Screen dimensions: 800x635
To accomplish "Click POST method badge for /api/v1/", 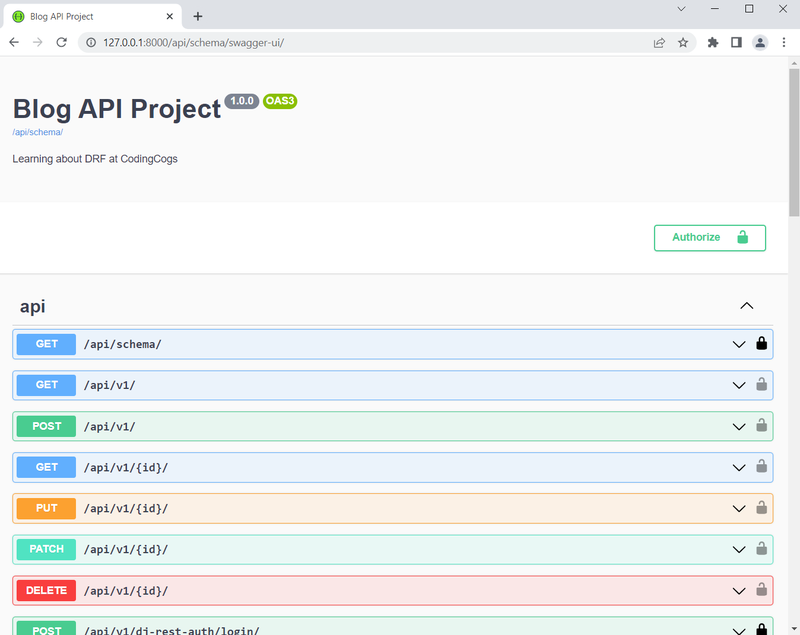I will [46, 426].
